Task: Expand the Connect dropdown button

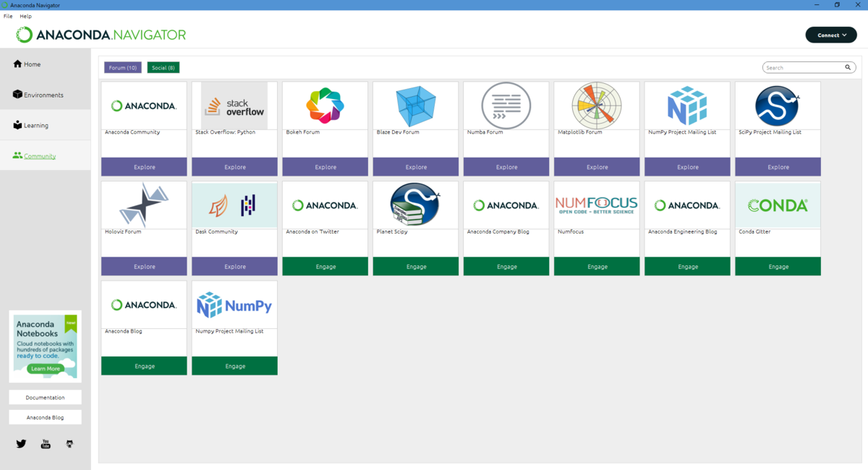Action: (x=831, y=35)
